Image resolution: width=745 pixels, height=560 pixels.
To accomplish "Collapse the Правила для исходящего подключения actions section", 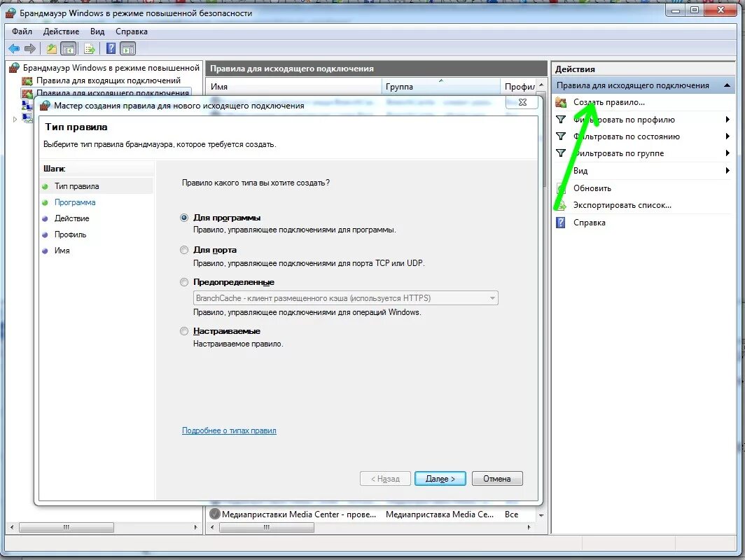I will [727, 85].
